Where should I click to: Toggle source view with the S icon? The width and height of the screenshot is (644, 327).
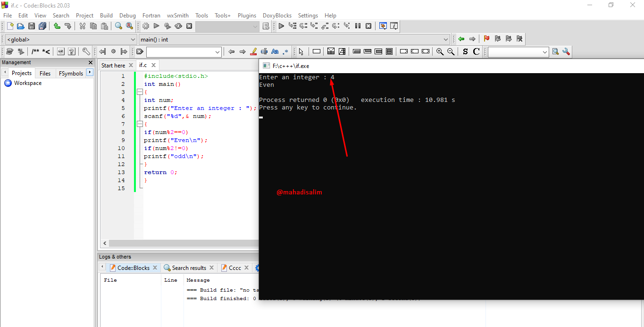(x=465, y=52)
